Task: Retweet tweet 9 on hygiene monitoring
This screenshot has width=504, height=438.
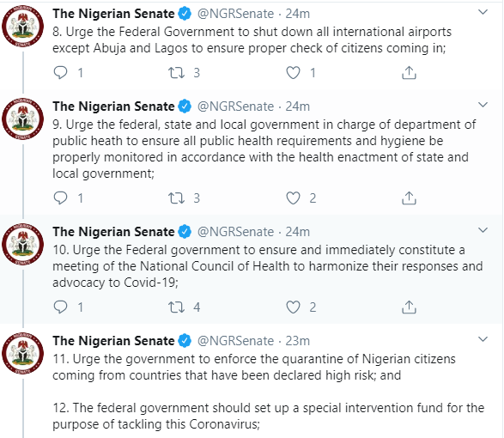Action: tap(177, 198)
